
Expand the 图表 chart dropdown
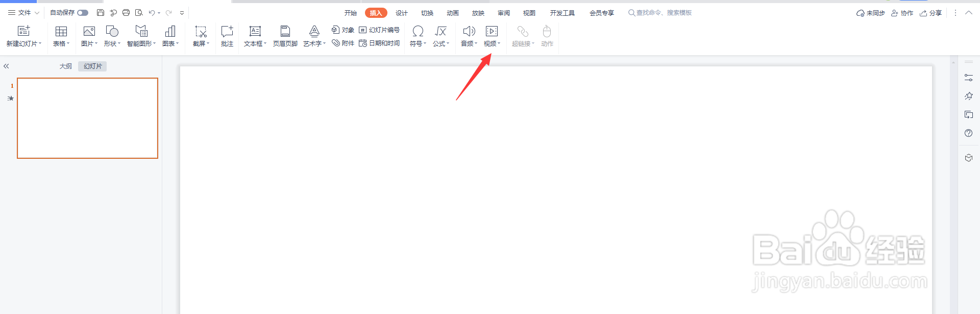click(x=178, y=43)
